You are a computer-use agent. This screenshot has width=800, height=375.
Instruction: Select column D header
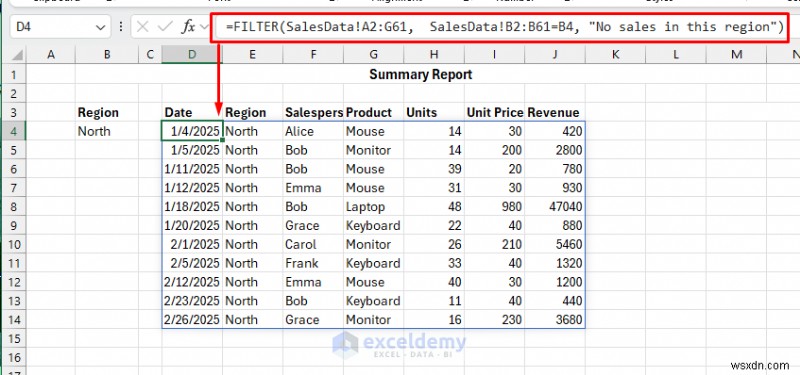tap(192, 55)
